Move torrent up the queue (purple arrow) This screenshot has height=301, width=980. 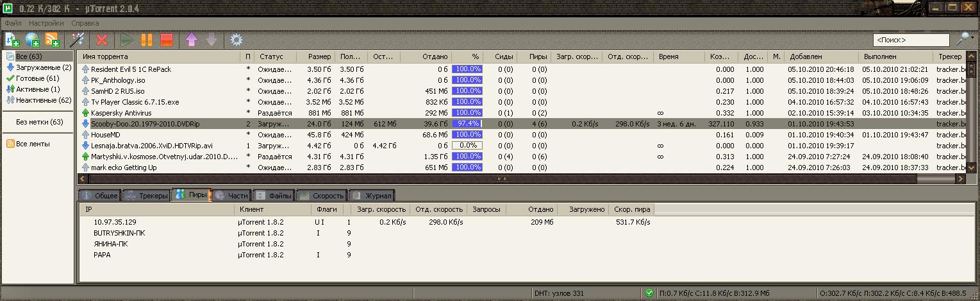(191, 40)
